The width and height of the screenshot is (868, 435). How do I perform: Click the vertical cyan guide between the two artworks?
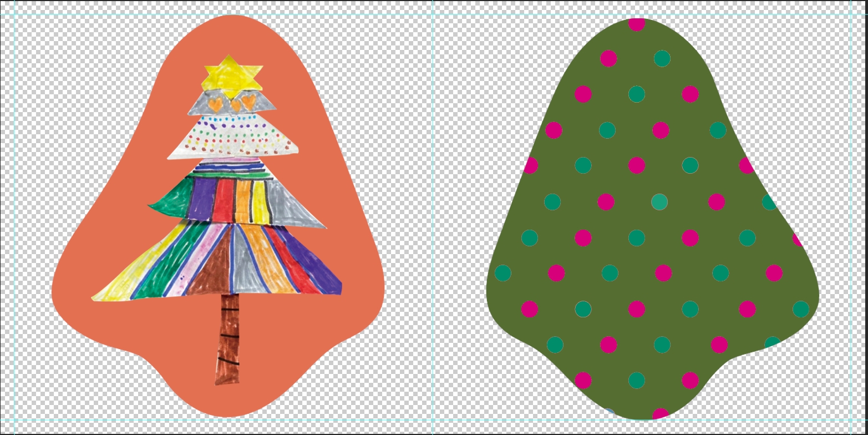(x=432, y=222)
